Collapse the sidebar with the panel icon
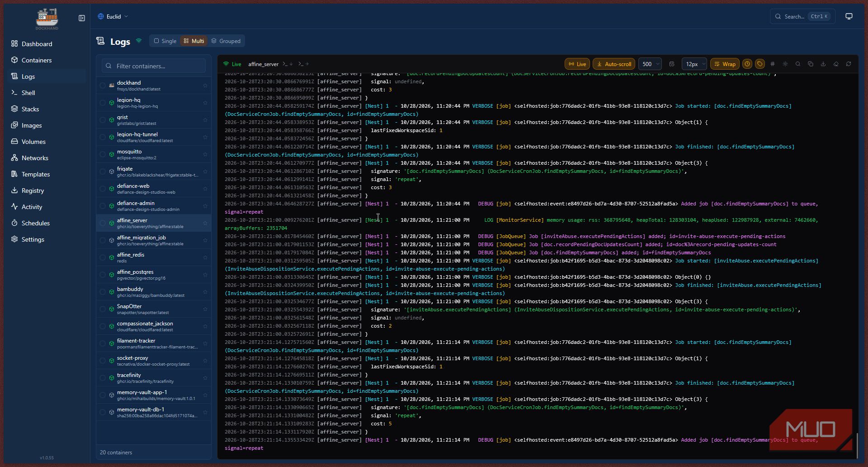This screenshot has height=467, width=868. pyautogui.click(x=82, y=18)
